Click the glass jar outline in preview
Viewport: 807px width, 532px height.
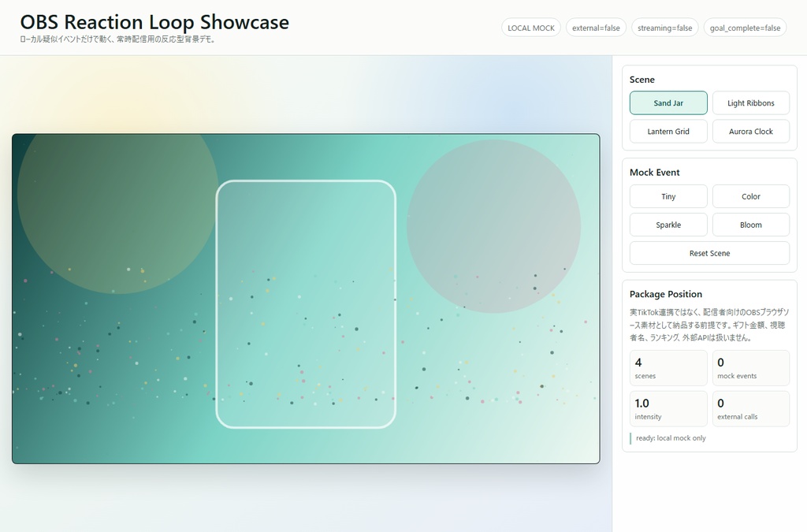tap(306, 304)
